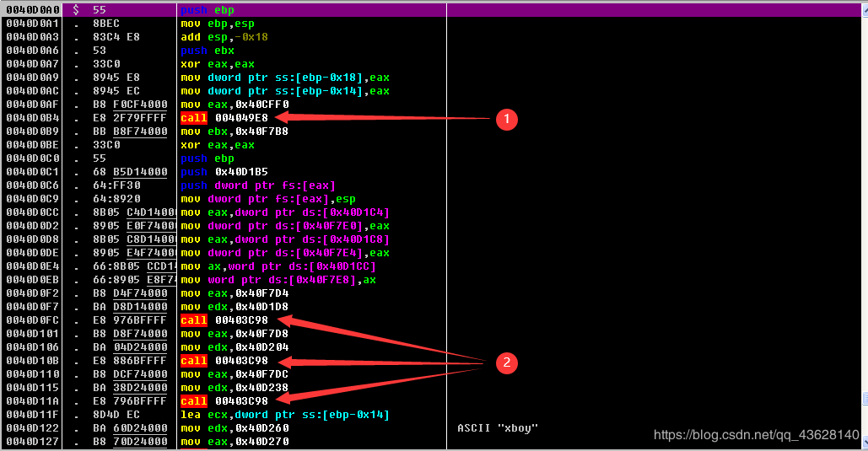Select hex bytes "68 B5D14000"
868x451 pixels.
[x=130, y=172]
